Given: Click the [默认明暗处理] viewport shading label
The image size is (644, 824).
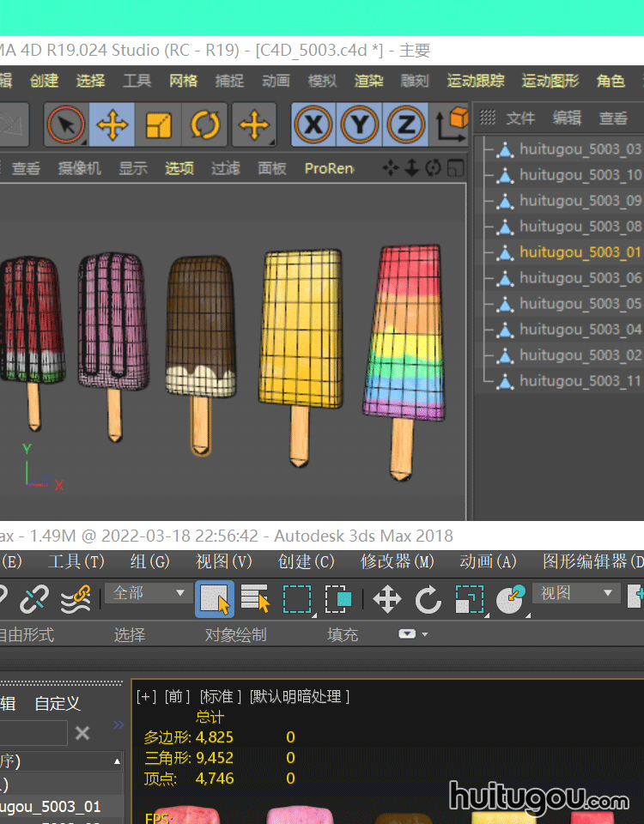Looking at the screenshot, I should (300, 696).
